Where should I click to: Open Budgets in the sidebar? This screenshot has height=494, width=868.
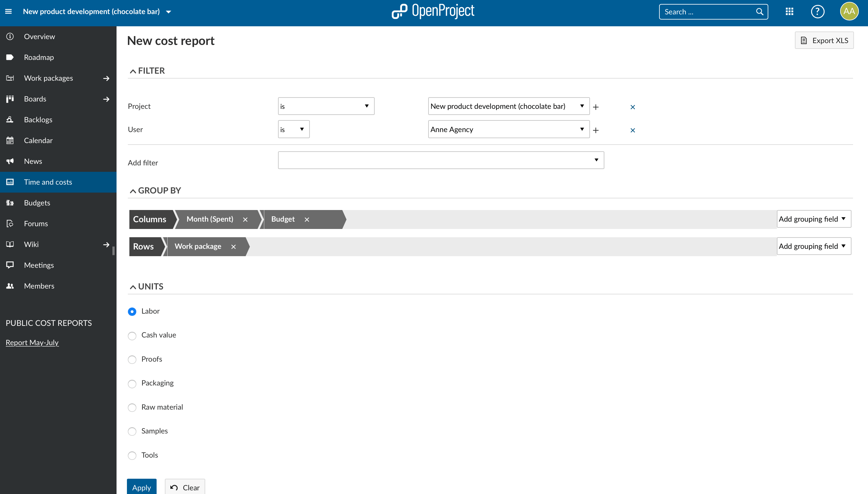[x=37, y=203]
